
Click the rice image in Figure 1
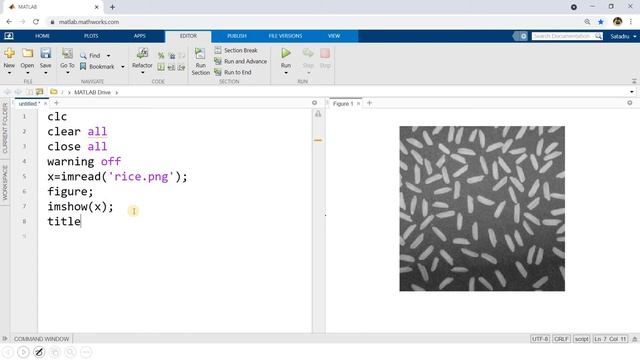482,209
